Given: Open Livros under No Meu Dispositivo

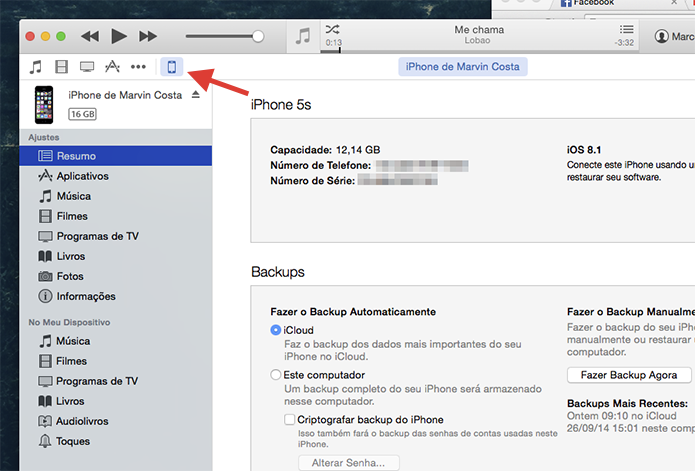Looking at the screenshot, I should pyautogui.click(x=116, y=401).
